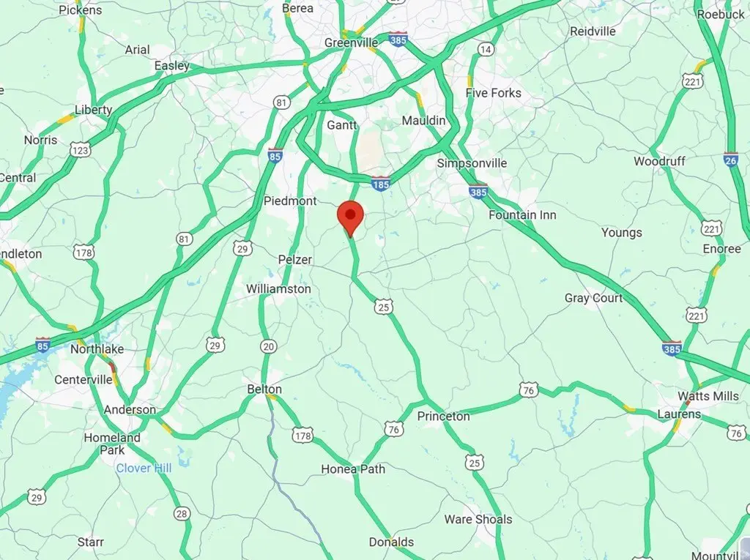Select the Greenville city label
750x560 pixels.
coord(351,42)
